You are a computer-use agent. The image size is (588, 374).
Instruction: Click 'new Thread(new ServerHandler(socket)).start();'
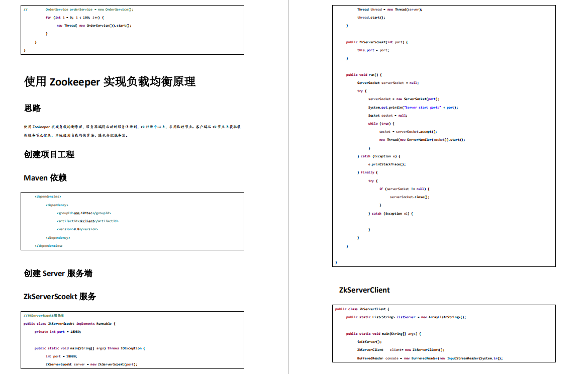point(422,140)
